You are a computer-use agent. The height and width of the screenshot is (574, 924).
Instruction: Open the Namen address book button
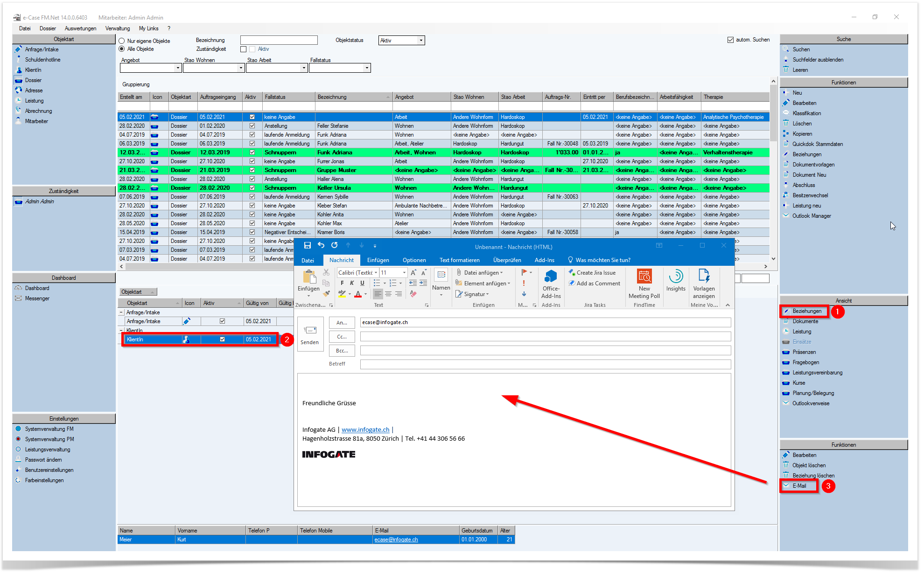tap(441, 282)
